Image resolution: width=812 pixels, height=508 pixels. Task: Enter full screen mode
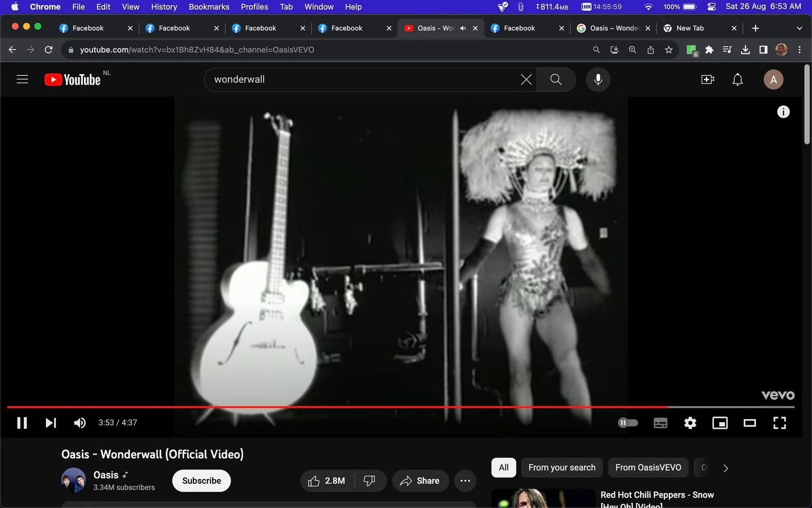779,423
